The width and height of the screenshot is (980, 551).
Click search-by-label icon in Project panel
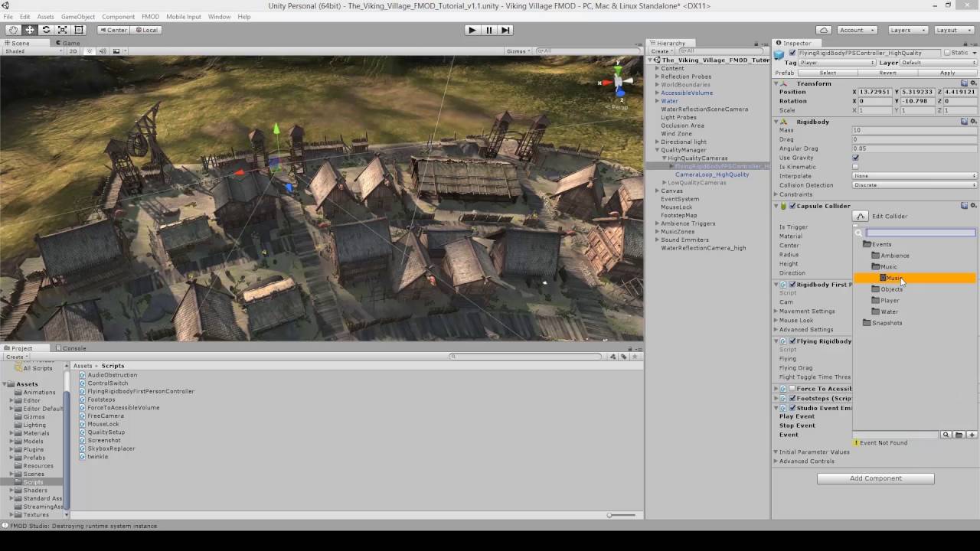click(x=624, y=357)
